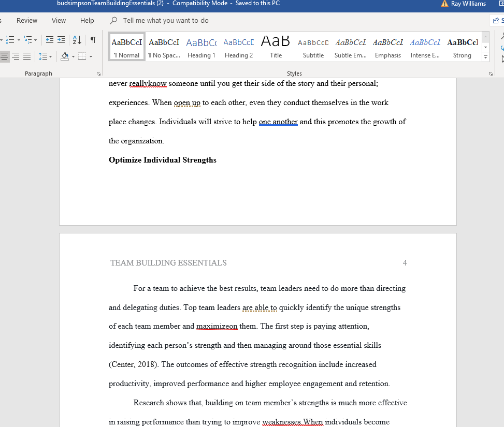This screenshot has width=504, height=427.
Task: Apply the Strong style
Action: click(462, 47)
